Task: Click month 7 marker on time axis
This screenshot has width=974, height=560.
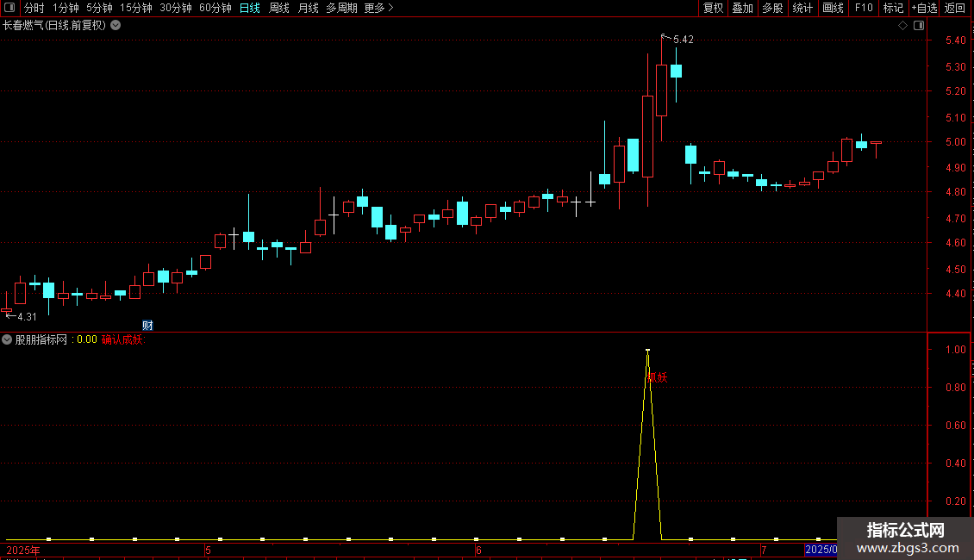Action: tap(764, 551)
